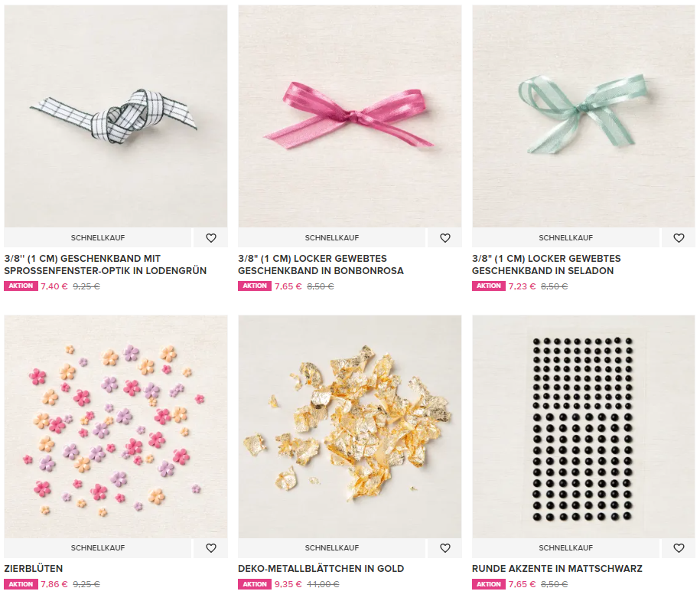
Task: Open the gold leaf flakes product image
Action: coord(350,426)
